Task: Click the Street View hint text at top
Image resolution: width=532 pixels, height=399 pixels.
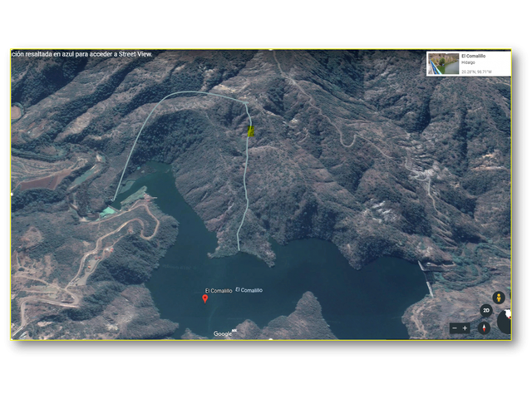Action: pyautogui.click(x=81, y=54)
